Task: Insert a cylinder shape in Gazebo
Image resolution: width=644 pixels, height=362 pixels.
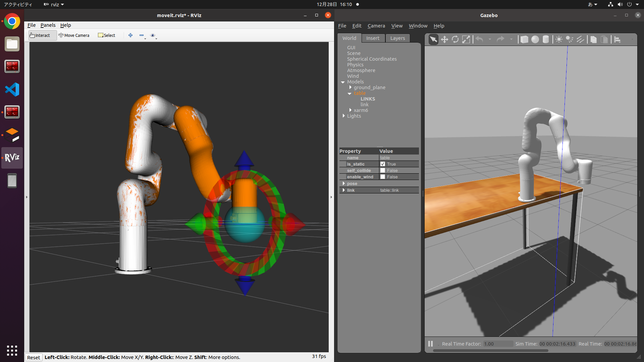Action: (546, 40)
